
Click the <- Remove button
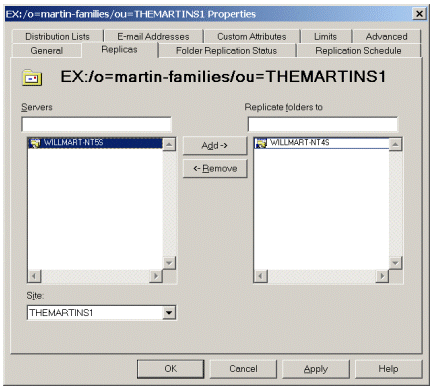coord(215,168)
